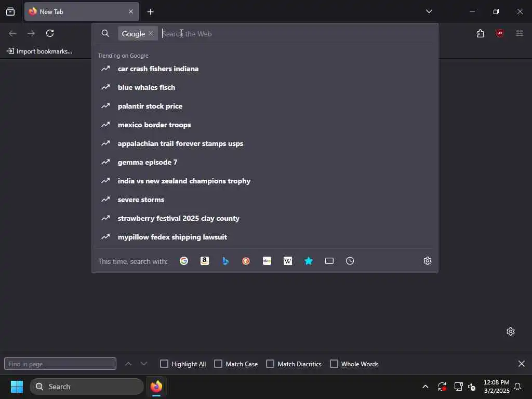Enable the Whole Words checkbox

click(334, 364)
